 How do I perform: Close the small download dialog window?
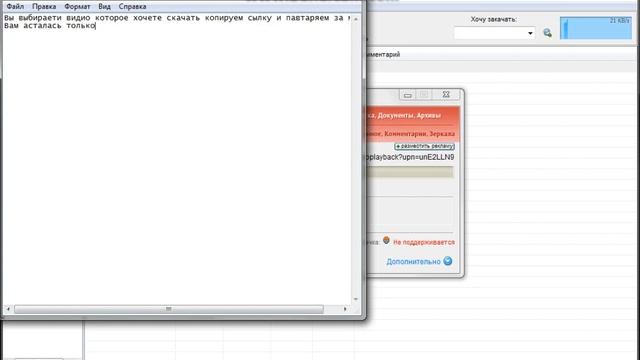(446, 94)
